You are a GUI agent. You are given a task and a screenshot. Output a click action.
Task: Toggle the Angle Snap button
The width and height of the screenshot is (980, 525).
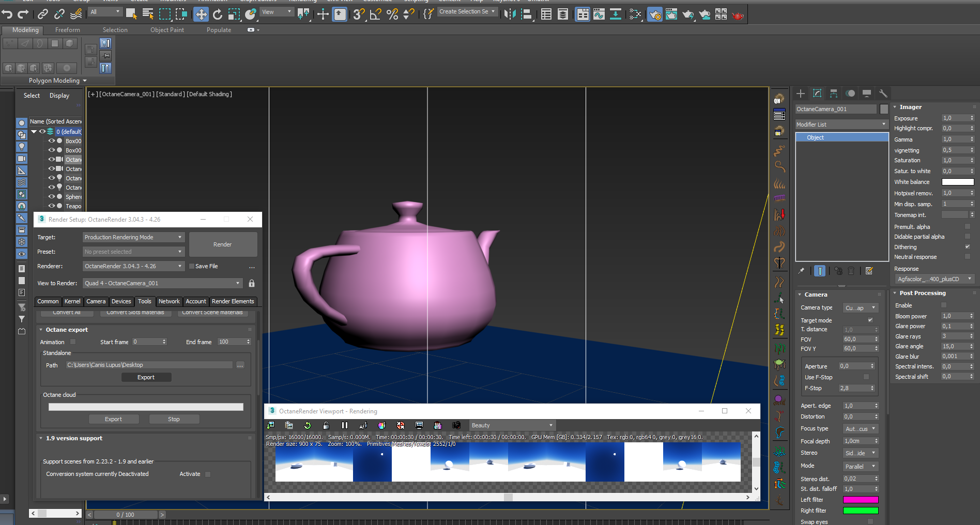click(376, 14)
